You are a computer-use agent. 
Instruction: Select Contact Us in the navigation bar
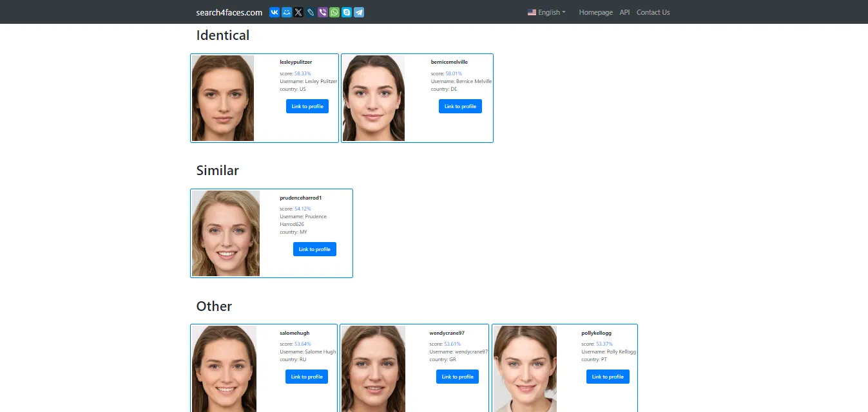[653, 12]
